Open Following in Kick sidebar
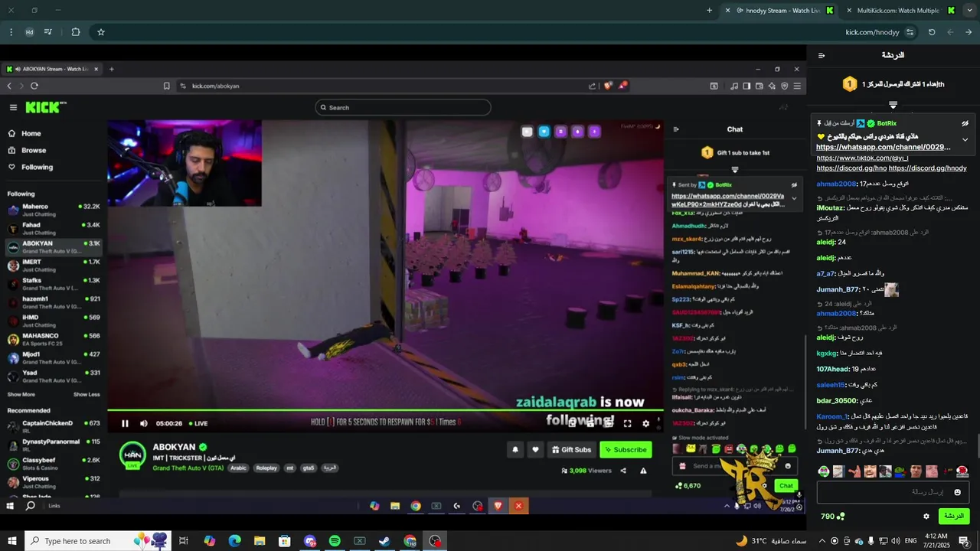The height and width of the screenshot is (551, 980). click(31, 167)
